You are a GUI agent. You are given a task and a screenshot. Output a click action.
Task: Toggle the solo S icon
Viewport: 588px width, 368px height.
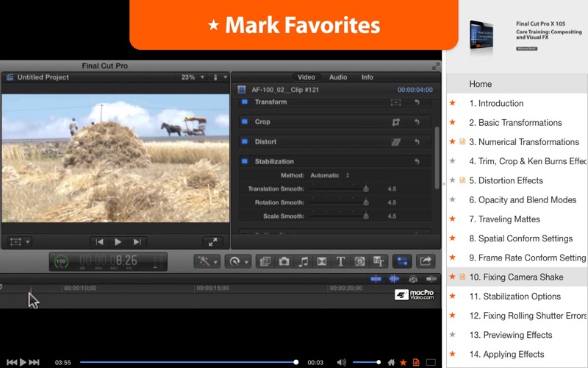[413, 279]
